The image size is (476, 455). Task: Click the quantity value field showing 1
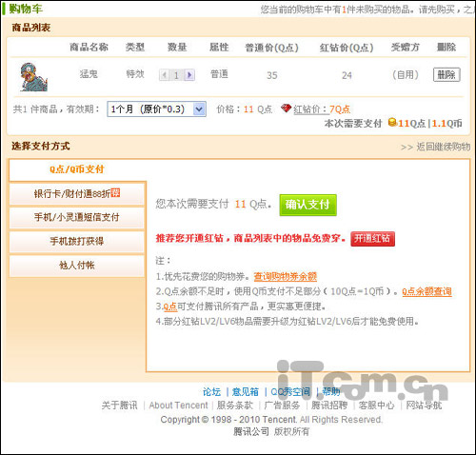click(176, 75)
